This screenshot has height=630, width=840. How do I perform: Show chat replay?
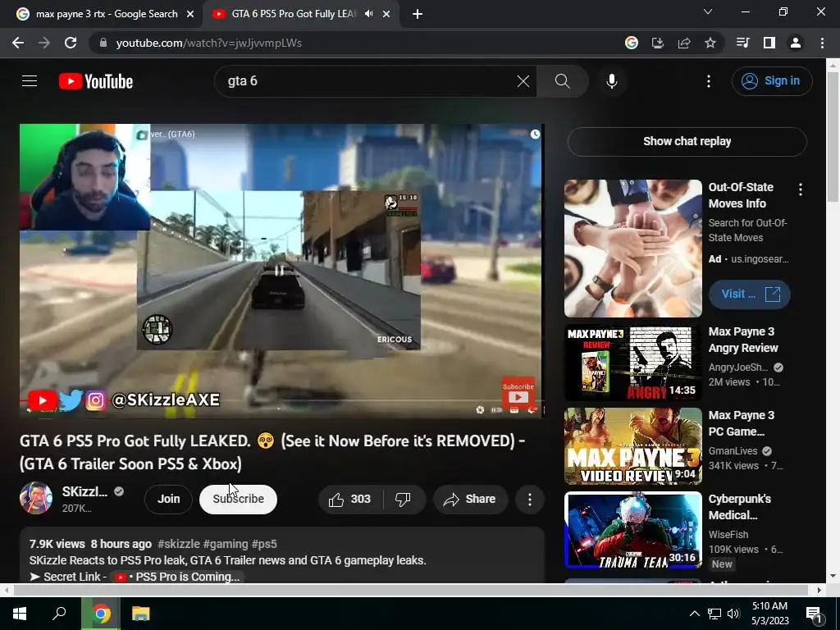pyautogui.click(x=687, y=141)
